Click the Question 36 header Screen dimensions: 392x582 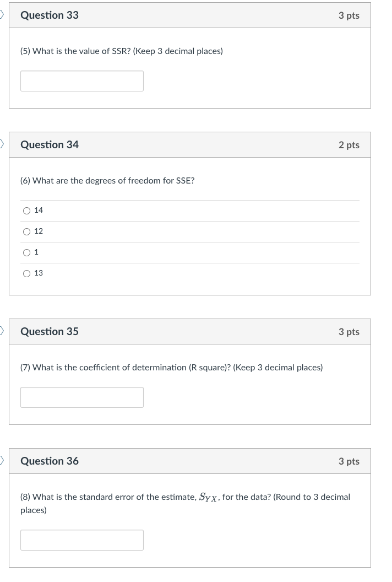pyautogui.click(x=49, y=461)
